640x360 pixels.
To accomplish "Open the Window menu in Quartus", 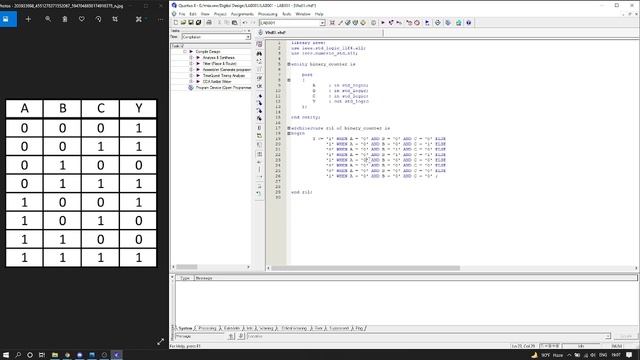I will tap(302, 14).
